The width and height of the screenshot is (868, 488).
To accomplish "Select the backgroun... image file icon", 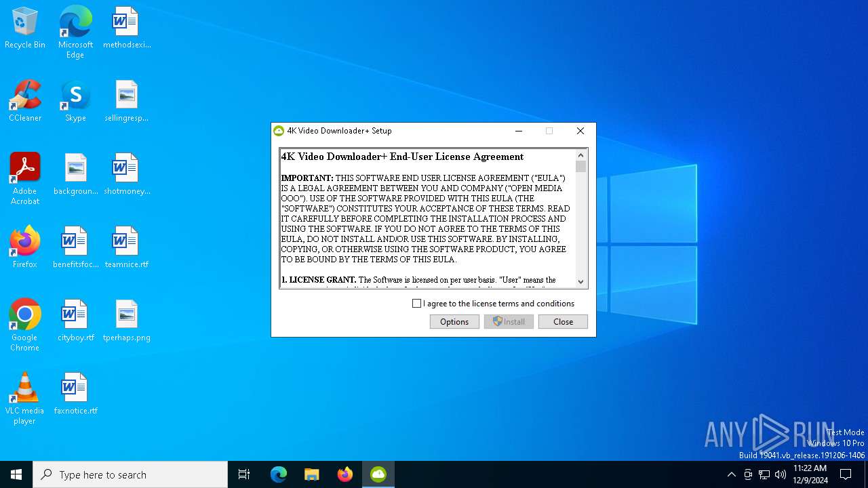I will (75, 174).
